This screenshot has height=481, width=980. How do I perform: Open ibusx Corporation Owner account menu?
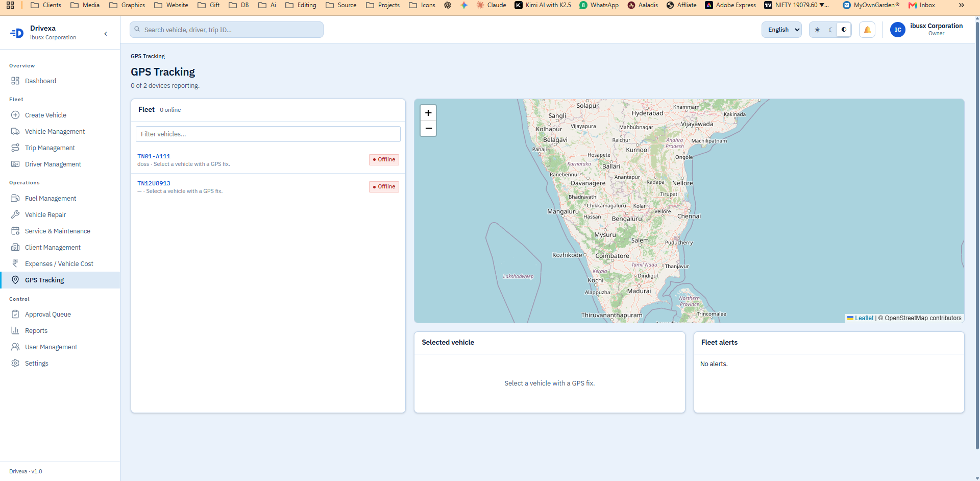(x=926, y=30)
